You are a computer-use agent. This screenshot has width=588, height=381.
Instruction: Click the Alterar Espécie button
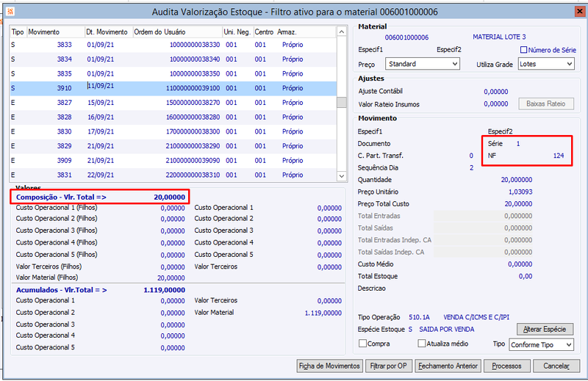(x=545, y=330)
